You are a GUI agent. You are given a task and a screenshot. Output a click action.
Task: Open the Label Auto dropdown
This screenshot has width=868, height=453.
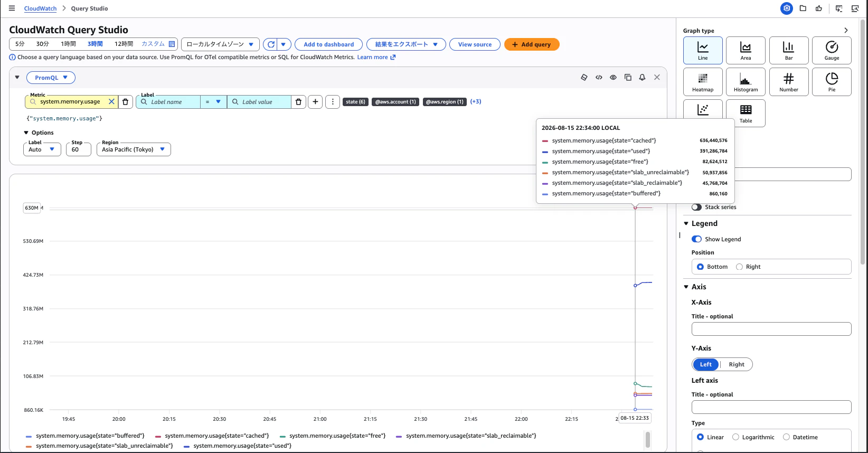point(42,149)
